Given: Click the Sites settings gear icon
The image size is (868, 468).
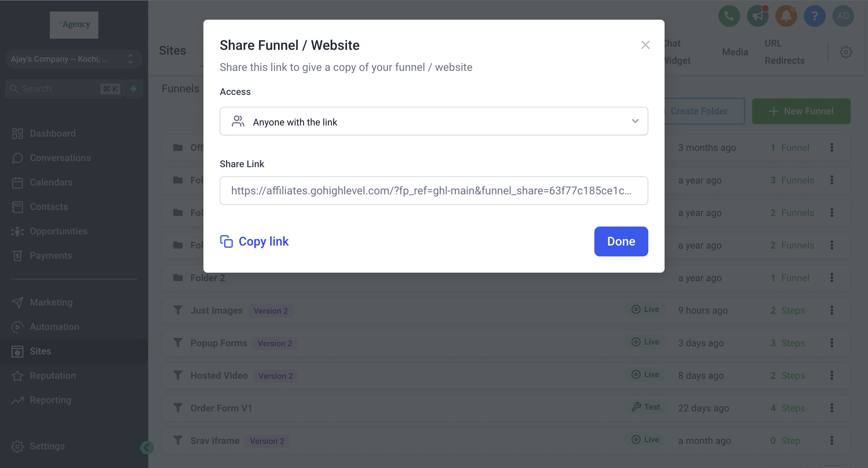Looking at the screenshot, I should pos(846,52).
